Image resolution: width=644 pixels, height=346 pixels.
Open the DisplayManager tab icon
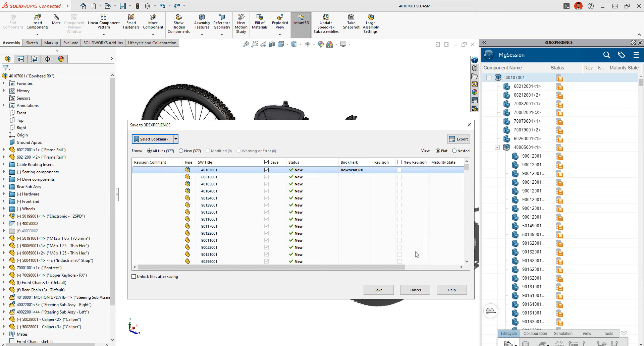[61, 59]
